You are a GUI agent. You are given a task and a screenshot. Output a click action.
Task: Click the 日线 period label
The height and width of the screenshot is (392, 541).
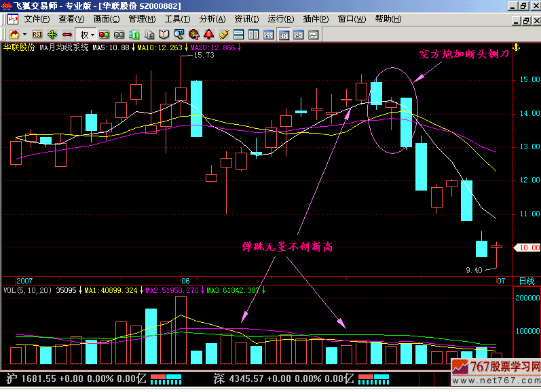click(526, 281)
